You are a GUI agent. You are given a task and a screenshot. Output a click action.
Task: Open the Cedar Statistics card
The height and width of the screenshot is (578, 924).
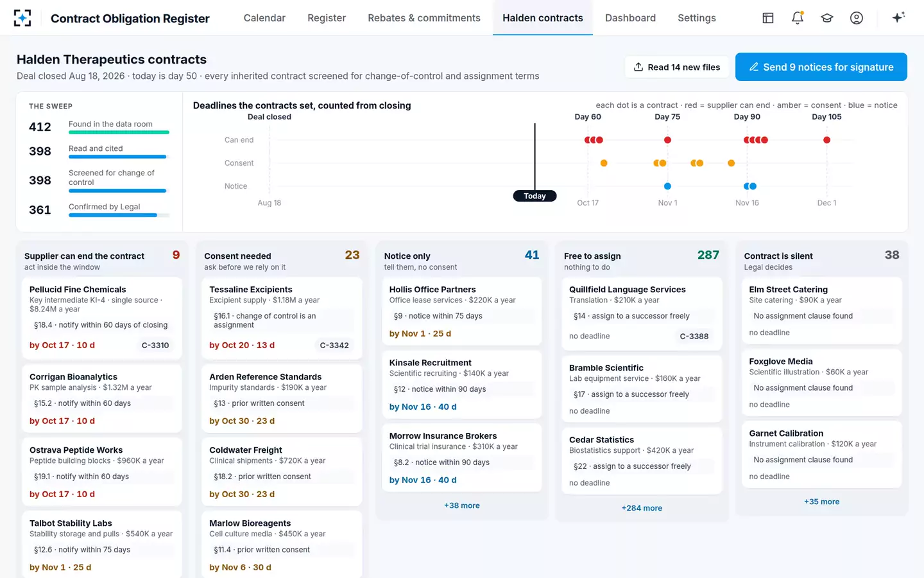pyautogui.click(x=642, y=461)
